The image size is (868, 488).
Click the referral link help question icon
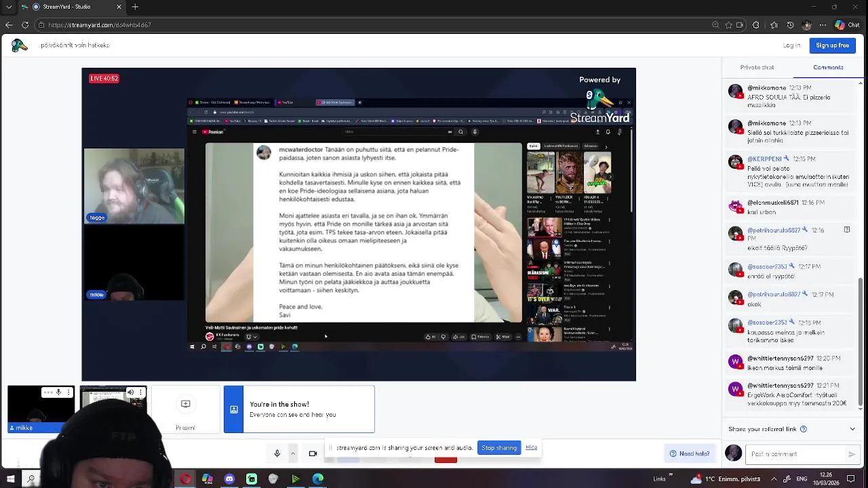tap(804, 429)
